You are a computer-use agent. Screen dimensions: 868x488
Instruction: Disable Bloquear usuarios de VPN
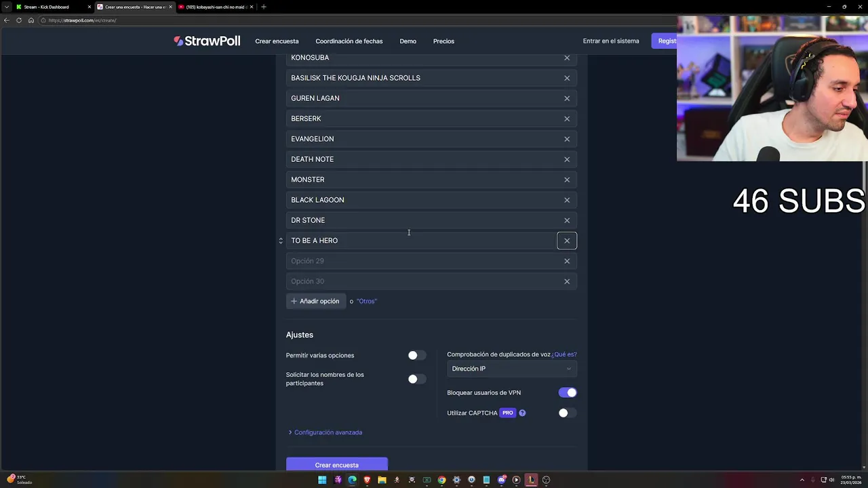[568, 392]
